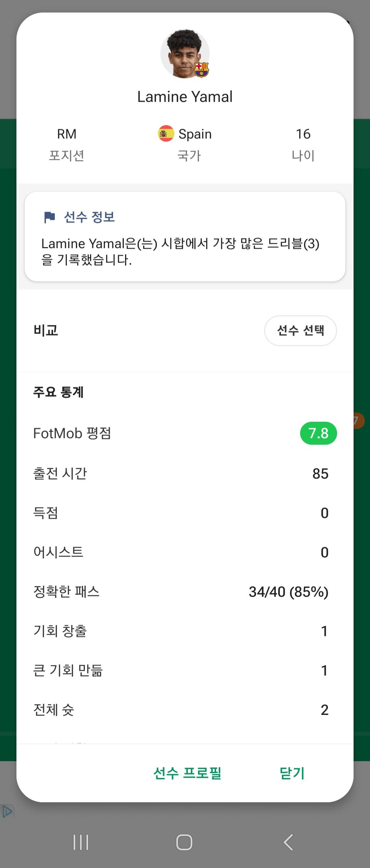Viewport: 370px width, 868px height.
Task: Tap the green 7.8 FotMob rating badge
Action: tap(318, 433)
